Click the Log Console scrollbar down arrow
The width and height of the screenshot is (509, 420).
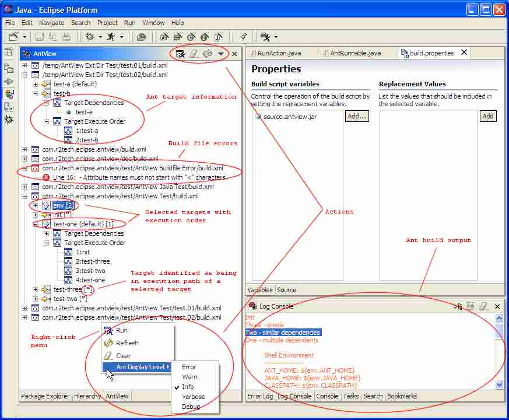(499, 385)
